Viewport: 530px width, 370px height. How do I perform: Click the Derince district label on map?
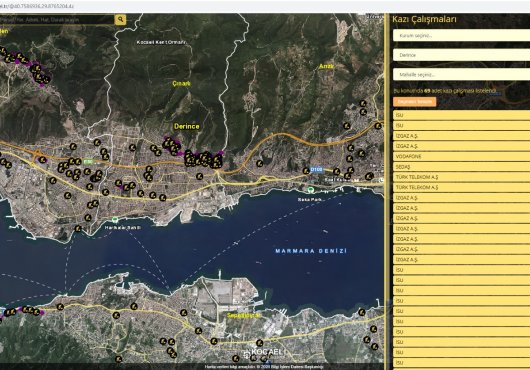187,126
